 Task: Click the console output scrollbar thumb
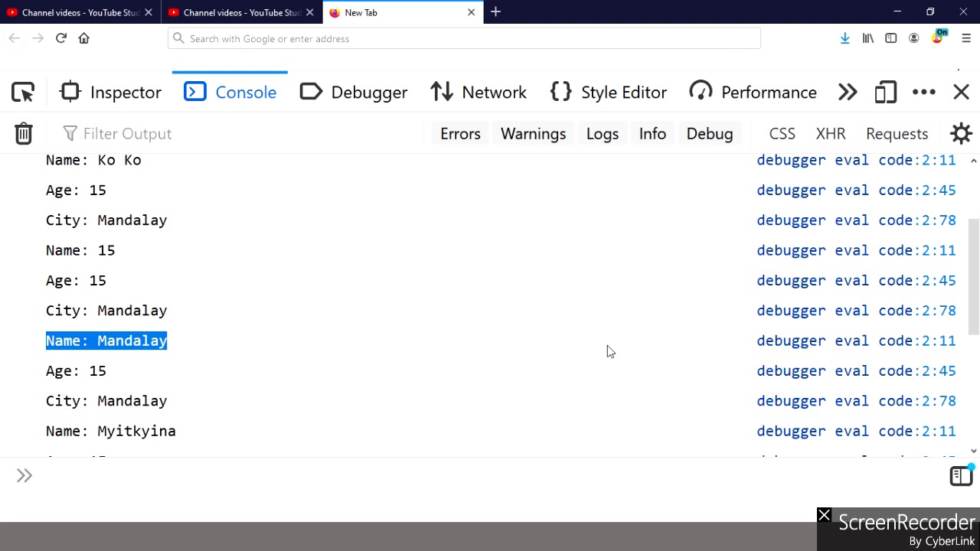coord(973,277)
